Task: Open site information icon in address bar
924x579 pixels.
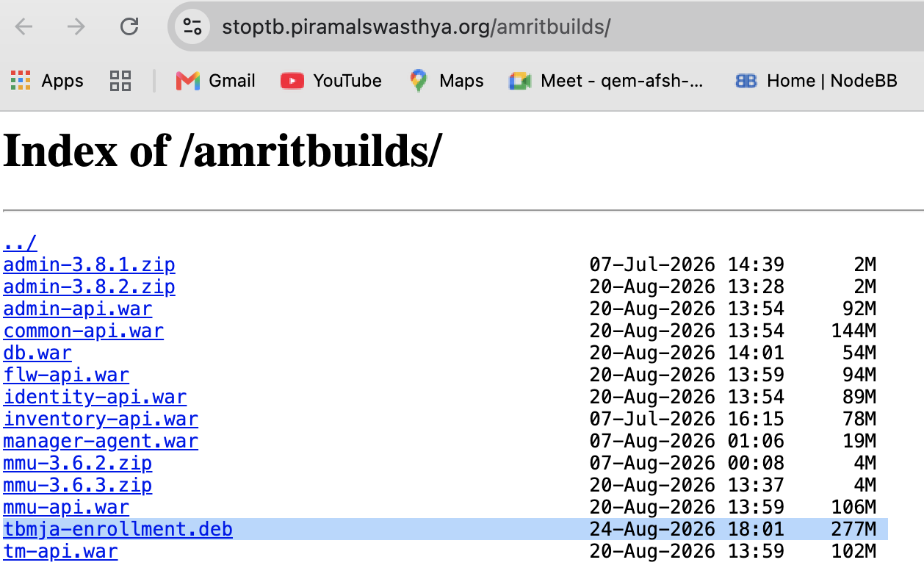Action: pos(192,27)
